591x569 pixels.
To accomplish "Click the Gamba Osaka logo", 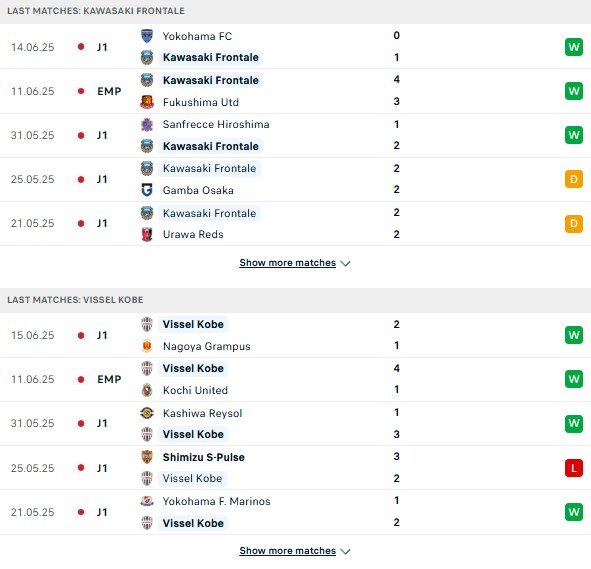I will tap(147, 190).
